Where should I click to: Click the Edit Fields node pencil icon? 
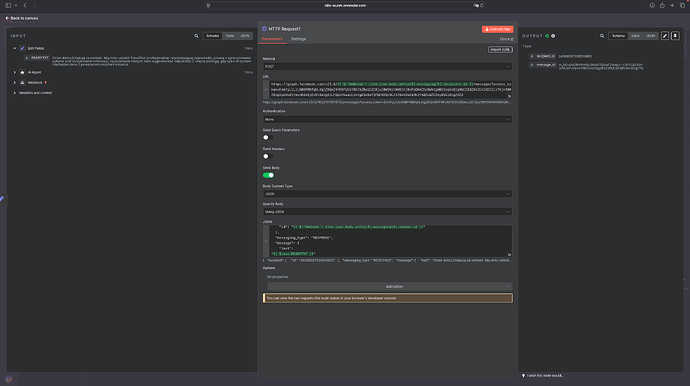point(22,48)
